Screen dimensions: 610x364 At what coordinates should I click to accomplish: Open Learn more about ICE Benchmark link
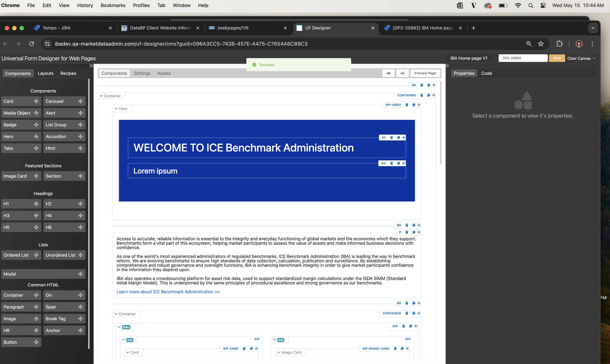pyautogui.click(x=168, y=292)
